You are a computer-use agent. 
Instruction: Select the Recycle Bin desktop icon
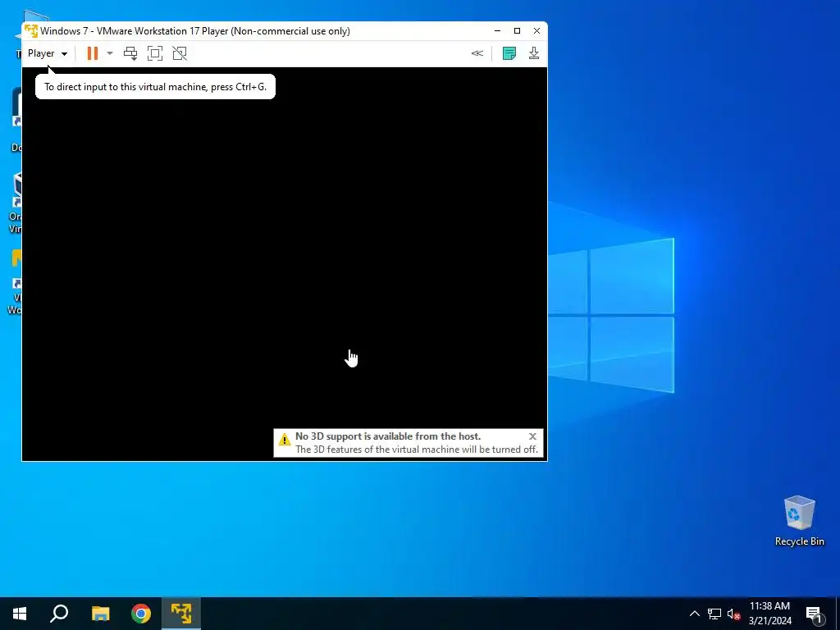[x=799, y=521]
